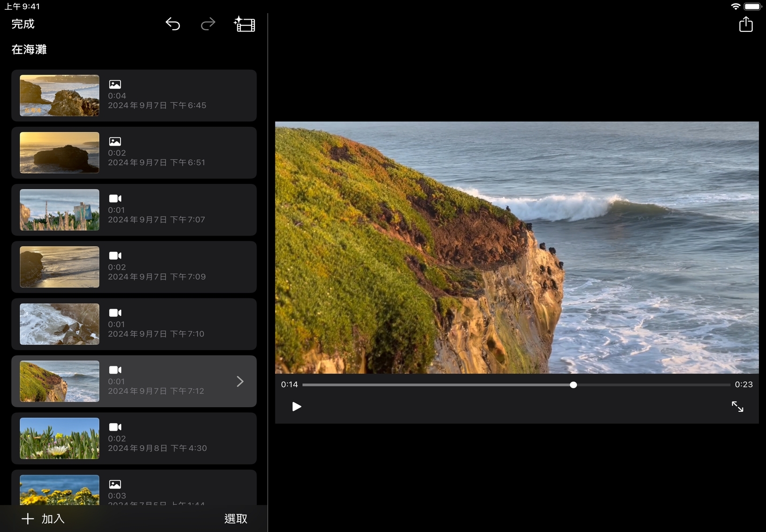This screenshot has height=532, width=766.
Task: Open the clip dated 下午7:09
Action: pyautogui.click(x=157, y=276)
